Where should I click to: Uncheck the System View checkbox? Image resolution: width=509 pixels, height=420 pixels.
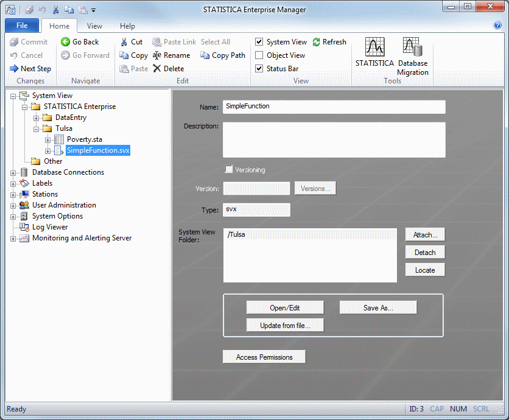click(259, 42)
